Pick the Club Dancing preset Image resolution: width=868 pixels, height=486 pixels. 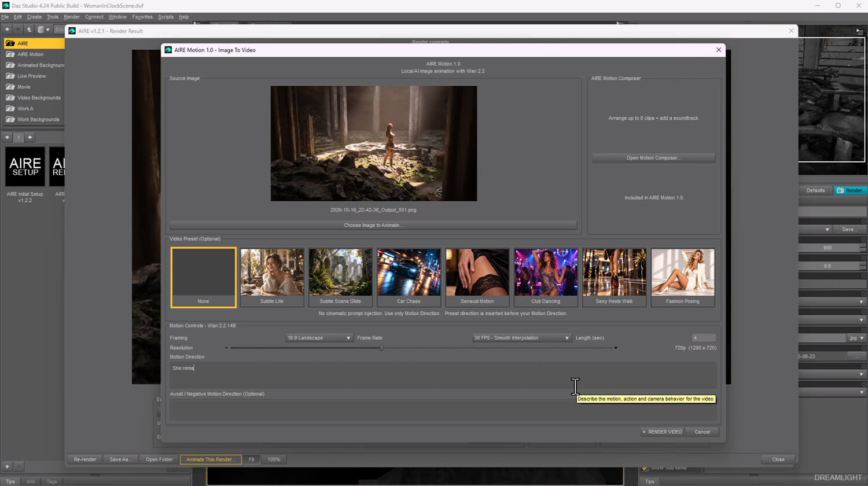click(546, 278)
